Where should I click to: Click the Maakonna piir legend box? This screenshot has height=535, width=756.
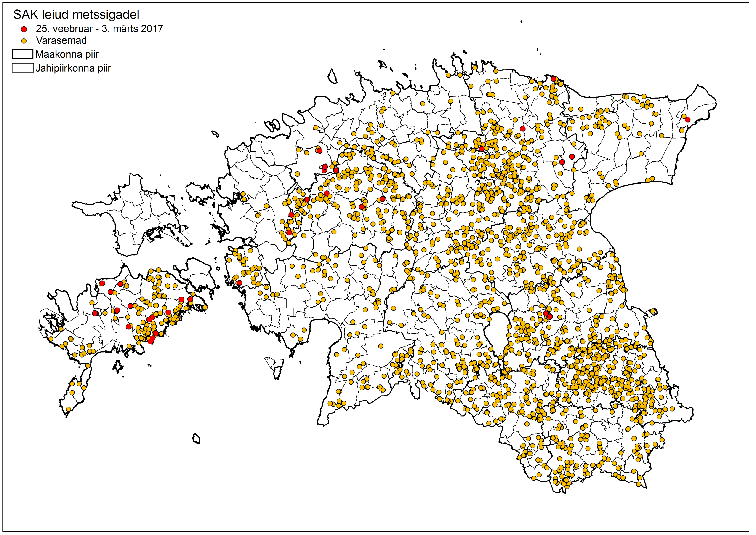pyautogui.click(x=22, y=54)
